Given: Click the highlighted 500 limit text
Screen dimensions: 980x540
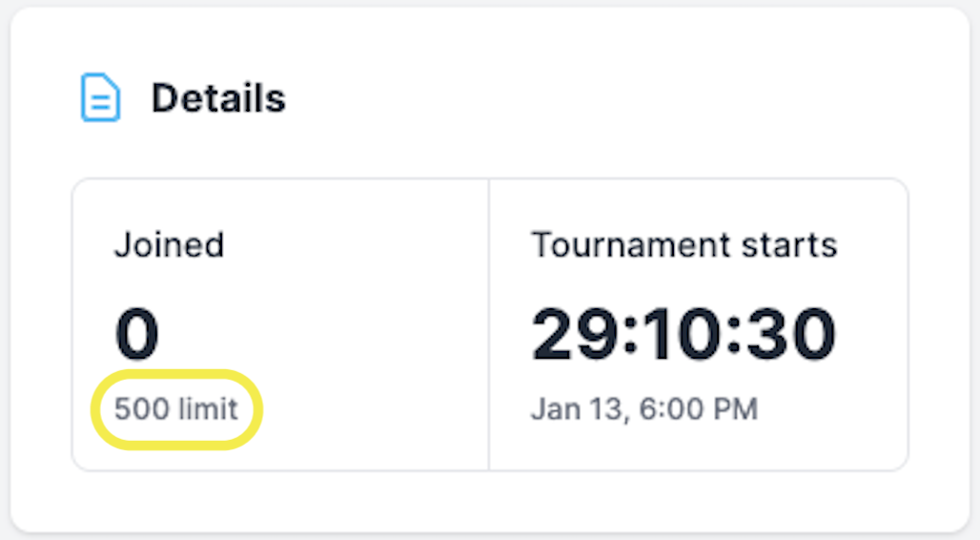Looking at the screenshot, I should click(176, 409).
